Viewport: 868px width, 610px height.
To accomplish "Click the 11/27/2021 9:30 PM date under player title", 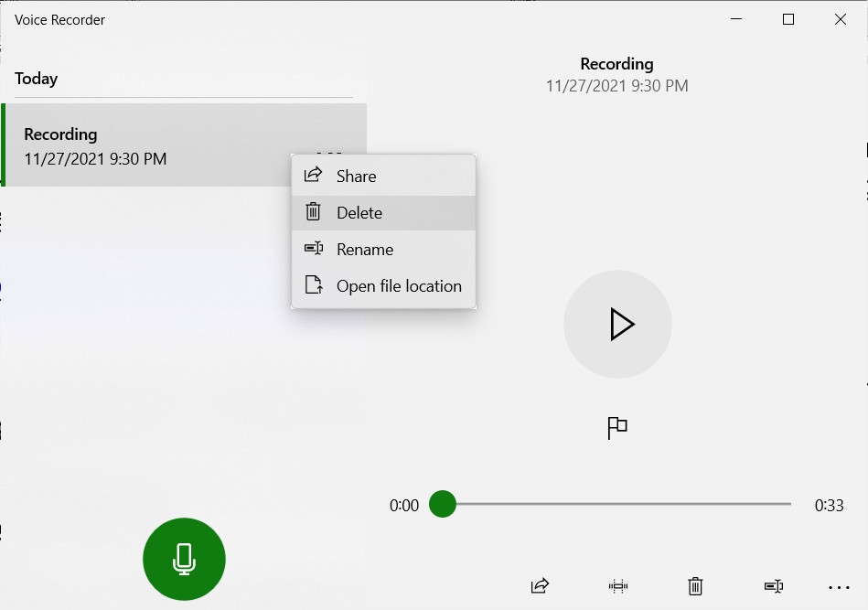I will 616,86.
